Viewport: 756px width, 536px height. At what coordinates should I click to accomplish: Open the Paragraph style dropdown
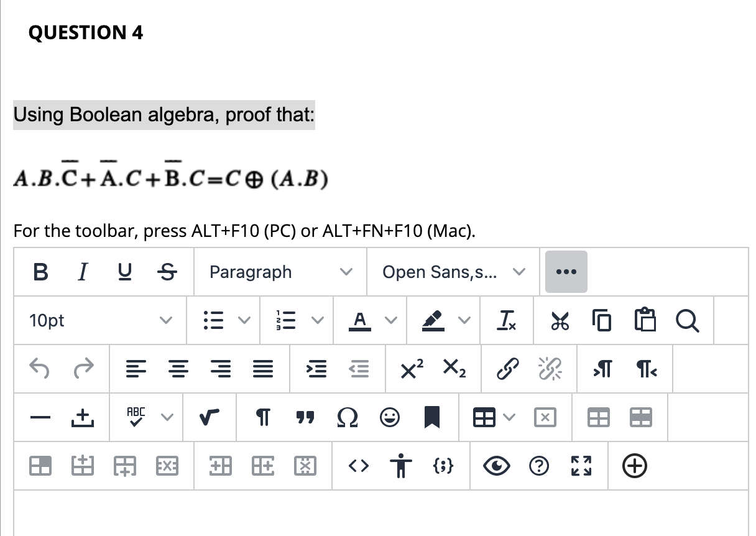click(279, 272)
